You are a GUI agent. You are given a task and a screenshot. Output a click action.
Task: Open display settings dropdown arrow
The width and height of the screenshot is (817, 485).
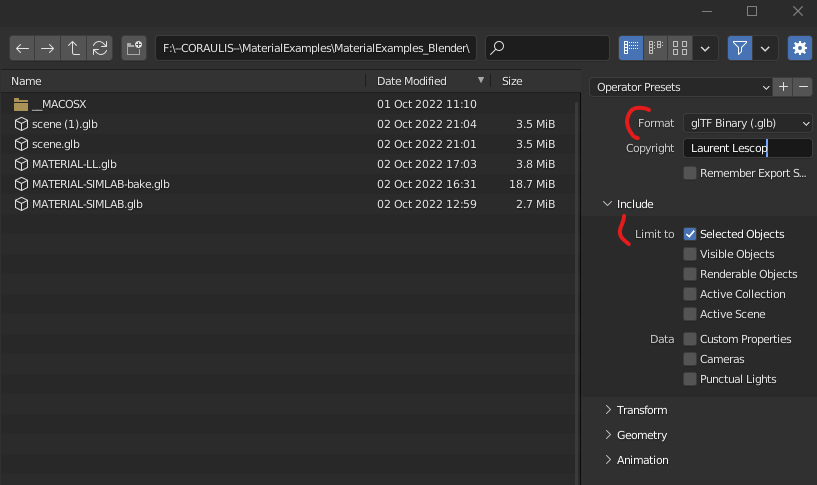click(x=705, y=48)
